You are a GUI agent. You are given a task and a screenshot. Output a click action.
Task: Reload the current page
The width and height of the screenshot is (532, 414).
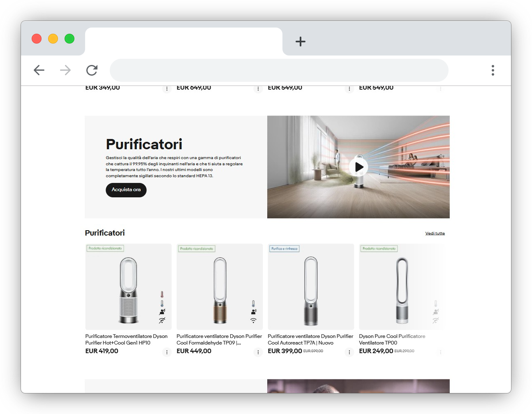click(x=92, y=70)
